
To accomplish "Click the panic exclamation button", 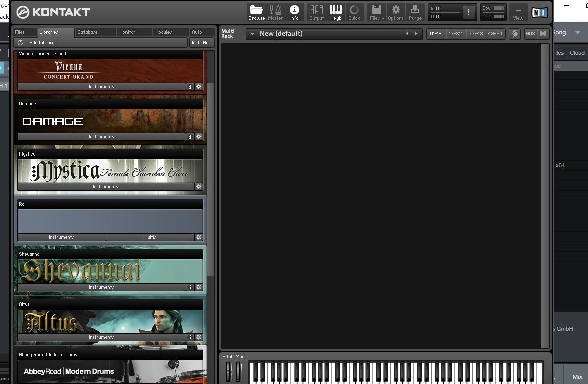I will click(469, 12).
